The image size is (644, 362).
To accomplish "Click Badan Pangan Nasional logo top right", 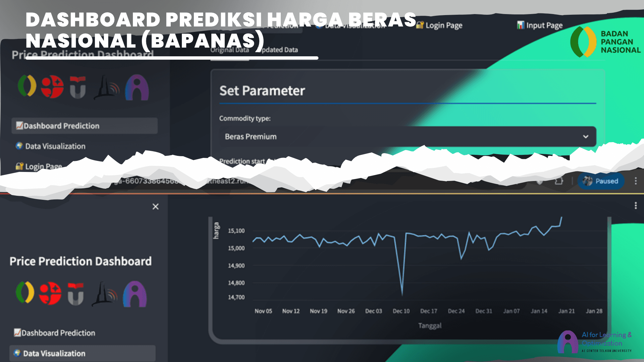I will pyautogui.click(x=605, y=42).
